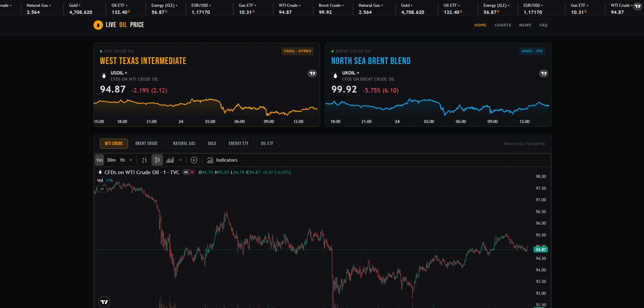
Task: Click the compare symbol plus icon
Action: click(194, 160)
